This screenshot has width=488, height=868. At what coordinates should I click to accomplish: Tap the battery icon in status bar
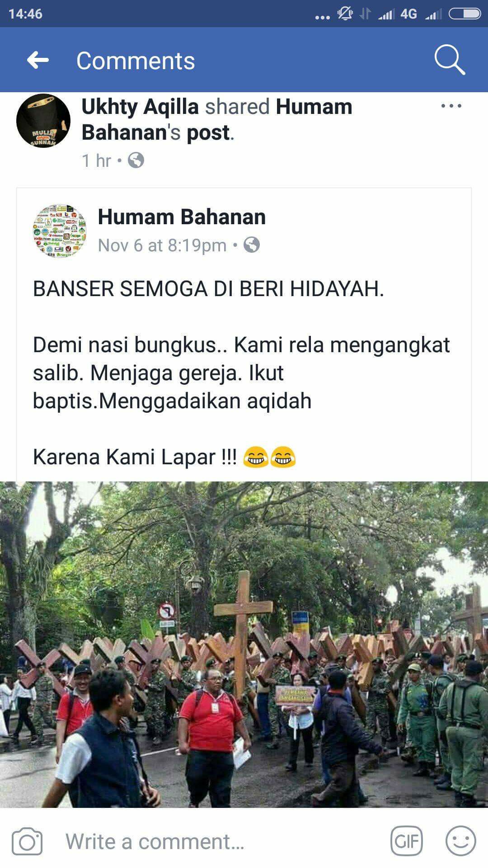click(465, 14)
